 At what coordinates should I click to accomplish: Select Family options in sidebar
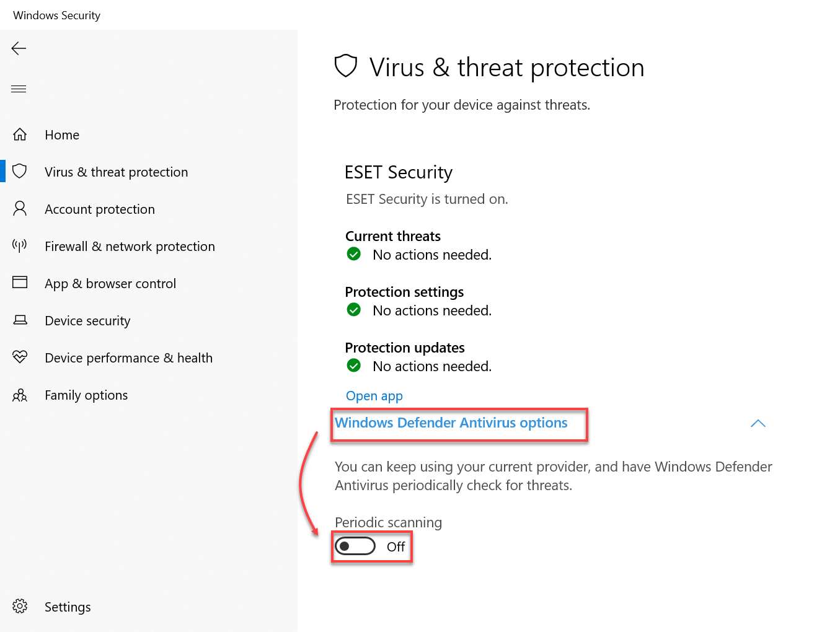pyautogui.click(x=86, y=395)
